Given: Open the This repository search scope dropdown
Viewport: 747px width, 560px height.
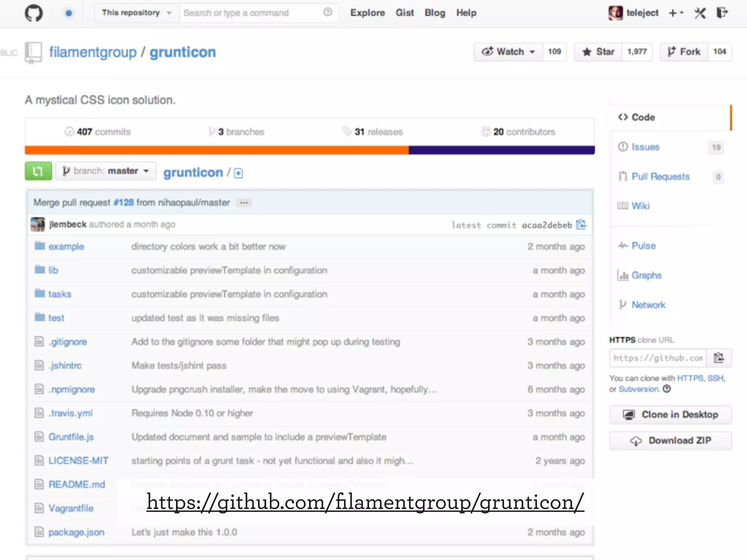Looking at the screenshot, I should [137, 13].
